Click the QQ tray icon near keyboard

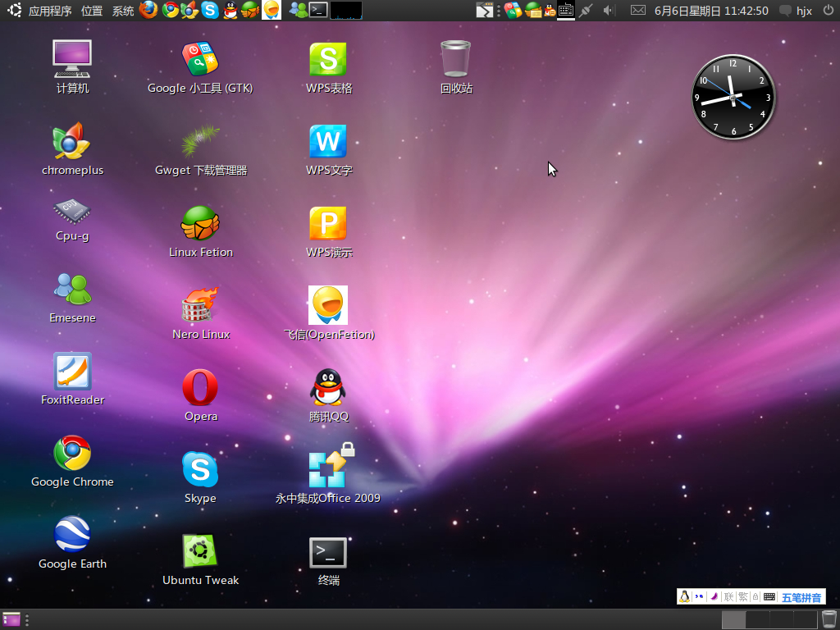tap(550, 10)
